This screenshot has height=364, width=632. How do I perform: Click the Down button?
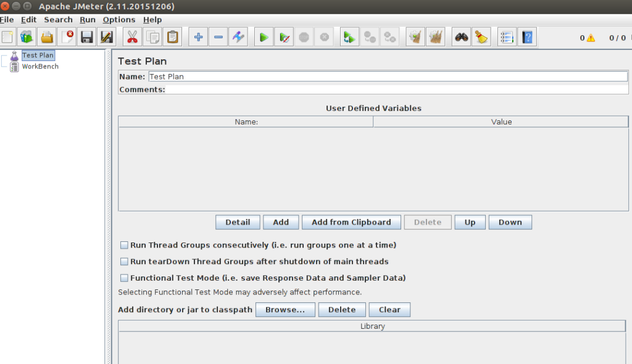510,222
